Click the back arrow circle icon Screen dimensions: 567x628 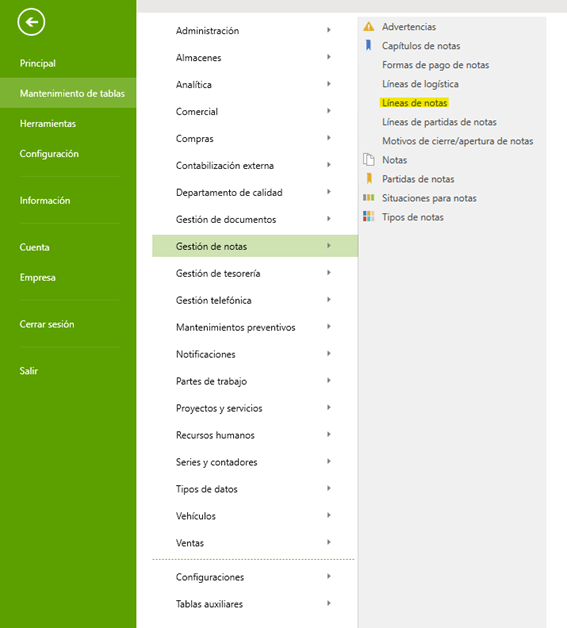tap(31, 22)
